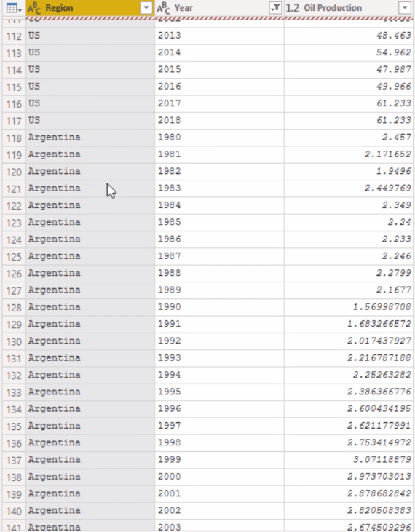The image size is (415, 532).
Task: Open the Year column active filter button
Action: click(275, 7)
